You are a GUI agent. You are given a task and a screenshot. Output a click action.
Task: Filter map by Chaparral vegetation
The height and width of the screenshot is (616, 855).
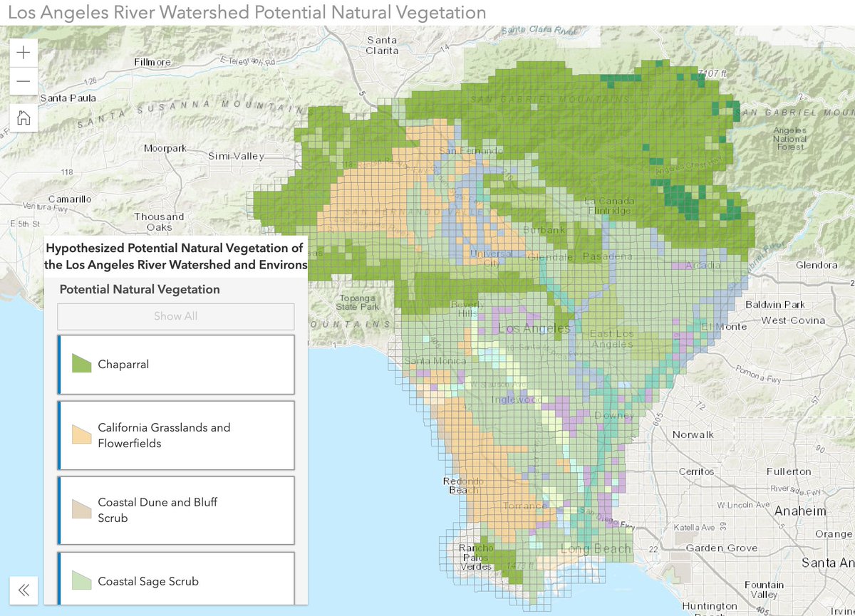click(176, 365)
